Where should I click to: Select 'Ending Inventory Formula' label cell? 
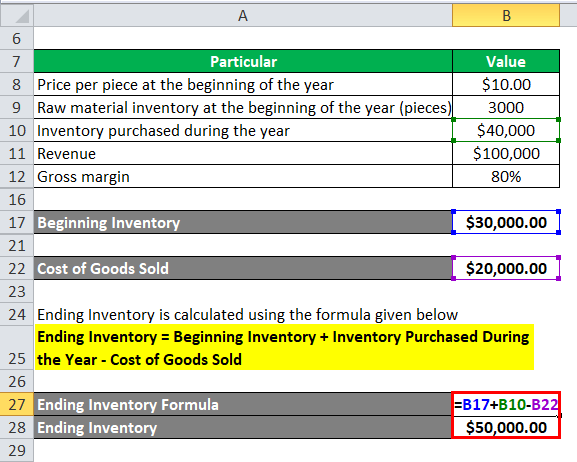(243, 404)
